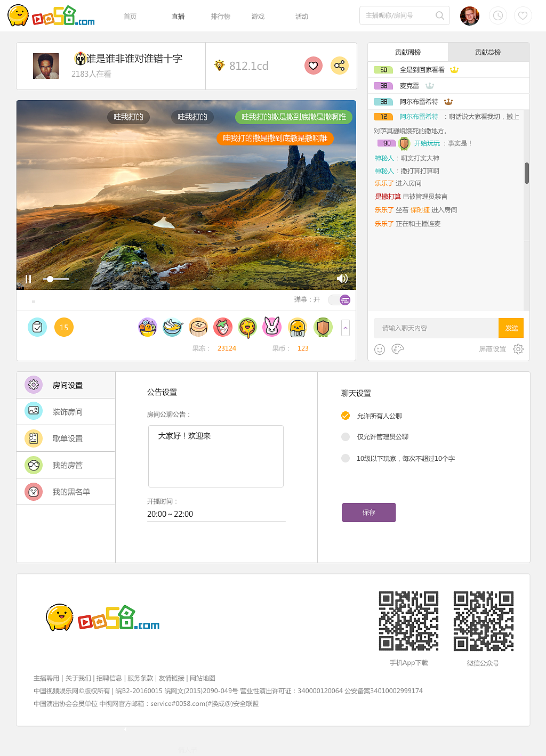The height and width of the screenshot is (756, 546).
Task: Send the shield gift
Action: (x=323, y=327)
